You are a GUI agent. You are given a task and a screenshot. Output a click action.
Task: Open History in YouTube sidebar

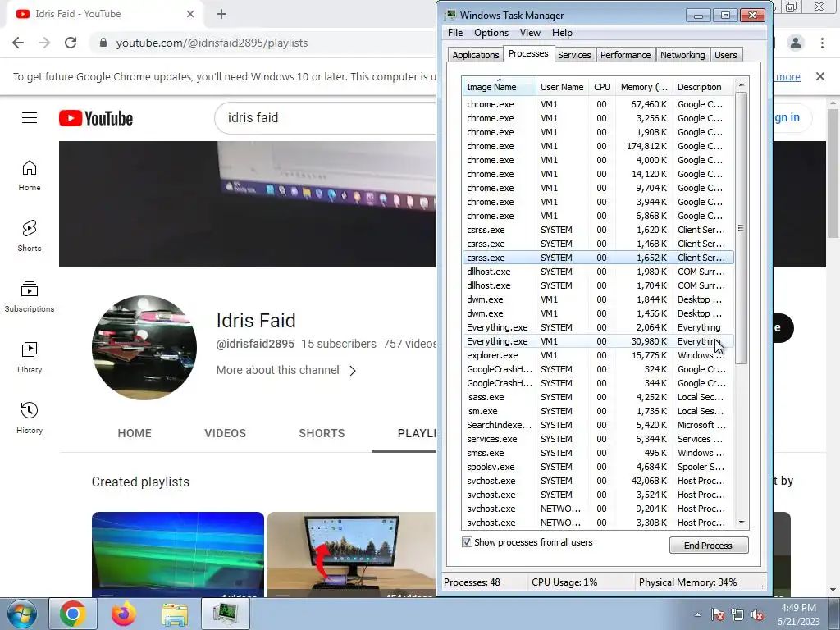[x=30, y=418]
